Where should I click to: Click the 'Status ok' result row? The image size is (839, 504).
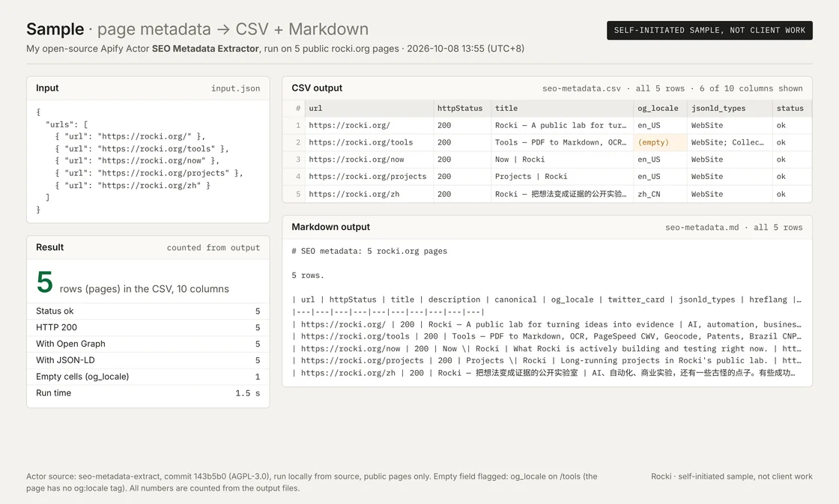(148, 312)
